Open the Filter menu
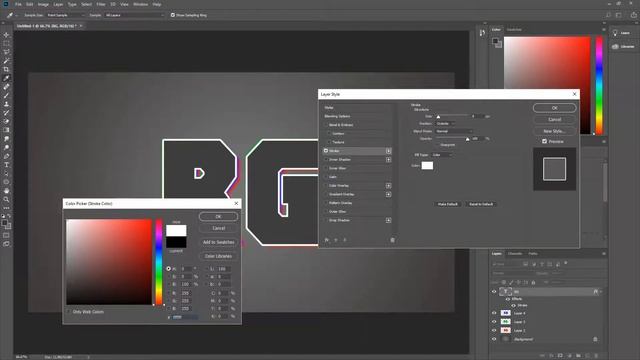Viewport: 640px width, 360px height. point(100,4)
